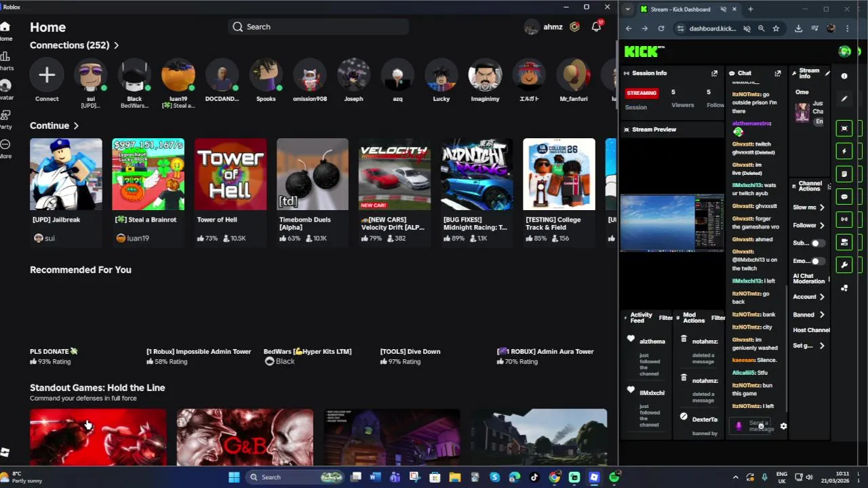The height and width of the screenshot is (488, 868).
Task: Open the Jailbreak game thumbnail
Action: [66, 174]
